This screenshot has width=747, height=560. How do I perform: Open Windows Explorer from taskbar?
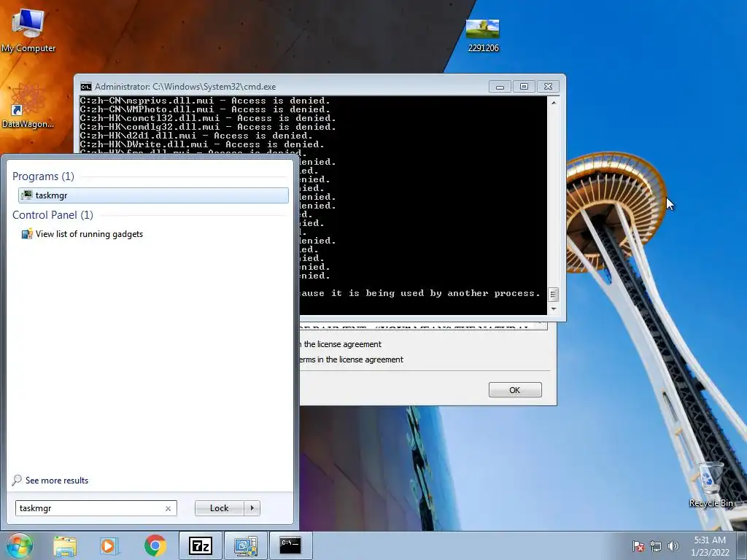click(65, 545)
